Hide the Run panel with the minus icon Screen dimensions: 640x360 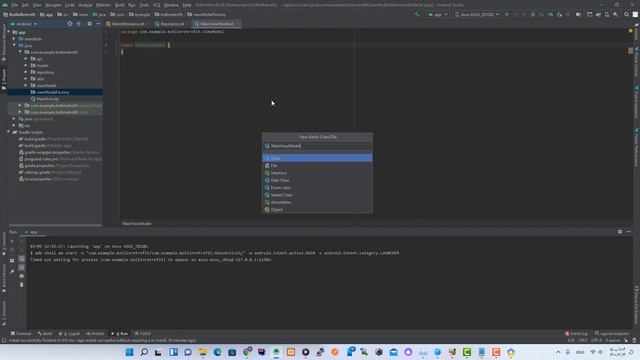[629, 231]
